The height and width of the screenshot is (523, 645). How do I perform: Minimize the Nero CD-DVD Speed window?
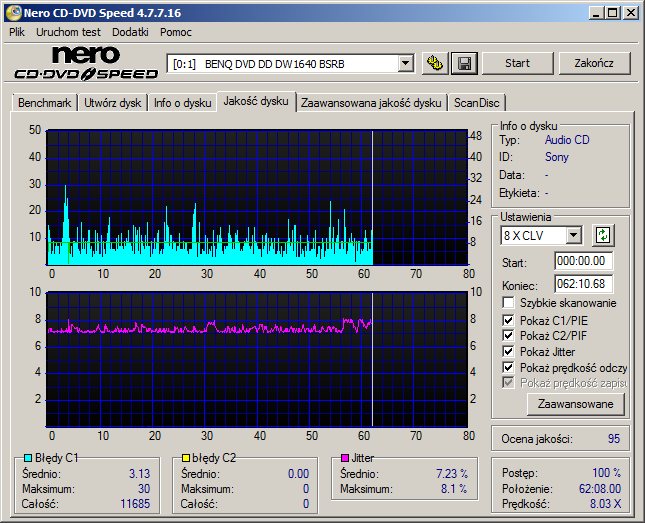tap(596, 13)
